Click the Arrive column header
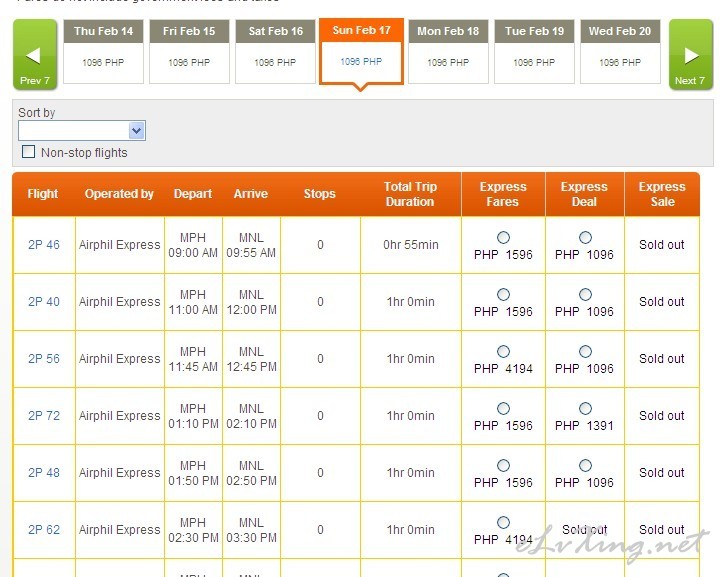Image resolution: width=720 pixels, height=577 pixels. pyautogui.click(x=251, y=194)
